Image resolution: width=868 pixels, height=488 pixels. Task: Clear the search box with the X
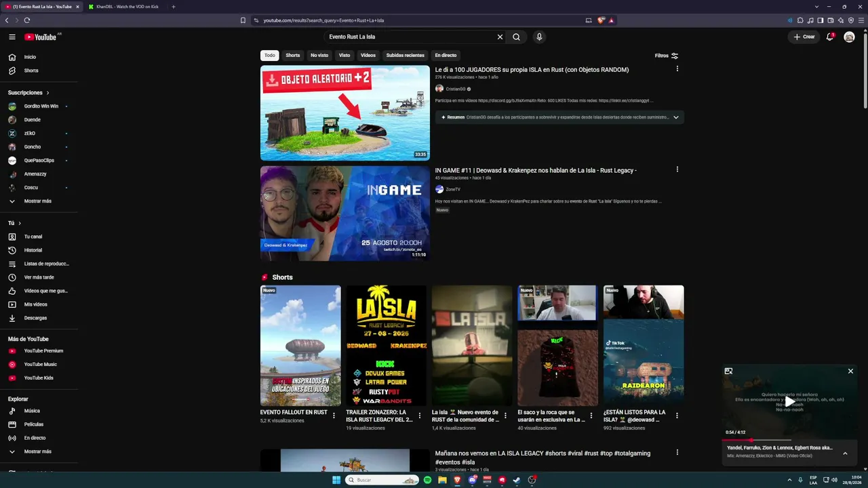[x=500, y=37]
